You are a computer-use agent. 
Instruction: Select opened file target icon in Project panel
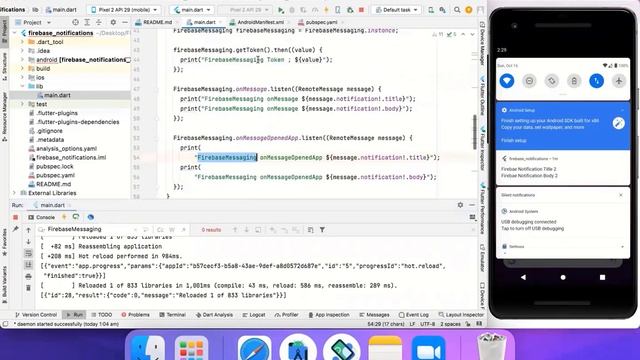click(75, 22)
